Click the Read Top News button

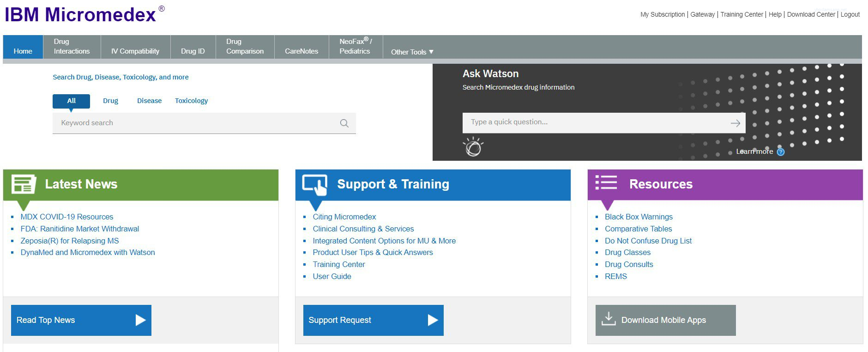coord(81,320)
